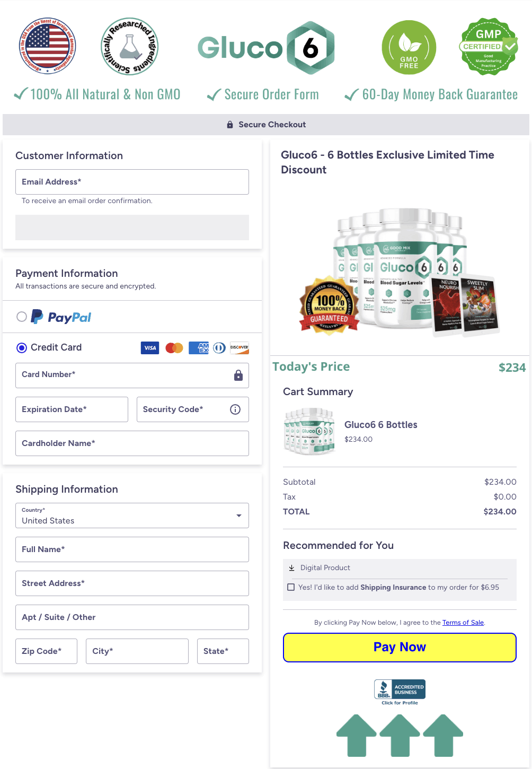Viewport: 532px width, 769px height.
Task: Click the Gluco6 6 Bottles cart thumbnail
Action: pyautogui.click(x=309, y=431)
